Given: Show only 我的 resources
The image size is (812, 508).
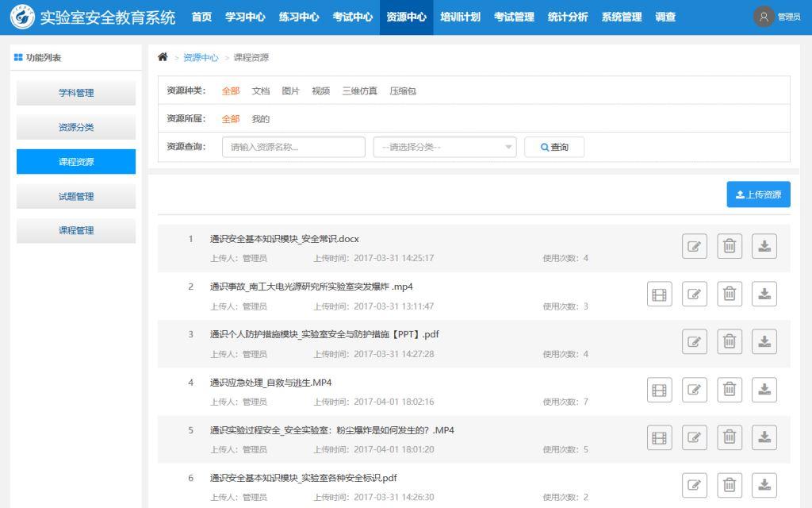Looking at the screenshot, I should 261,119.
